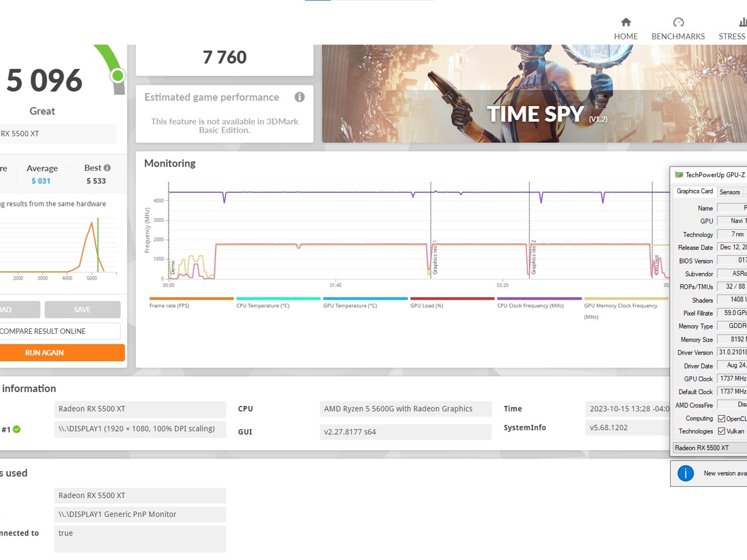Viewport: 747px width, 560px height.
Task: Switch to the Graphics Card tab in GPU-Z
Action: (694, 191)
